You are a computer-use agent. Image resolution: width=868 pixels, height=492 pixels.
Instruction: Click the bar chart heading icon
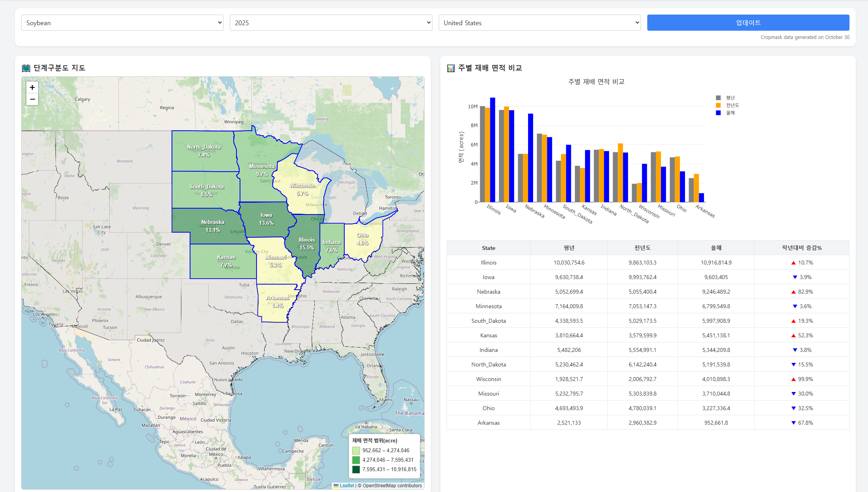pyautogui.click(x=451, y=68)
